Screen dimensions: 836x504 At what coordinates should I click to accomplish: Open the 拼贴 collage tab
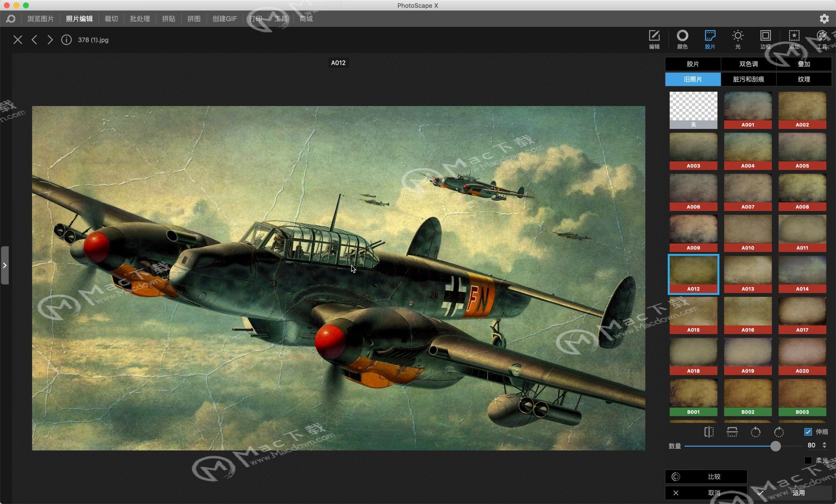[x=169, y=19]
